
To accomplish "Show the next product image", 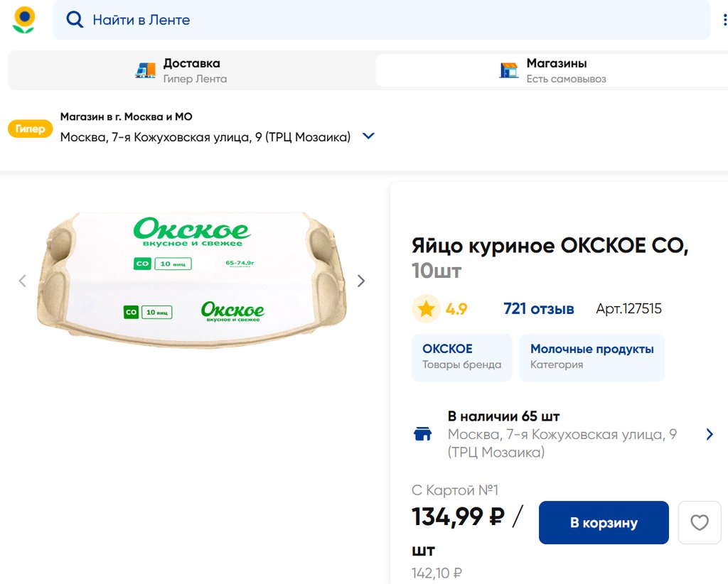I will pos(361,281).
